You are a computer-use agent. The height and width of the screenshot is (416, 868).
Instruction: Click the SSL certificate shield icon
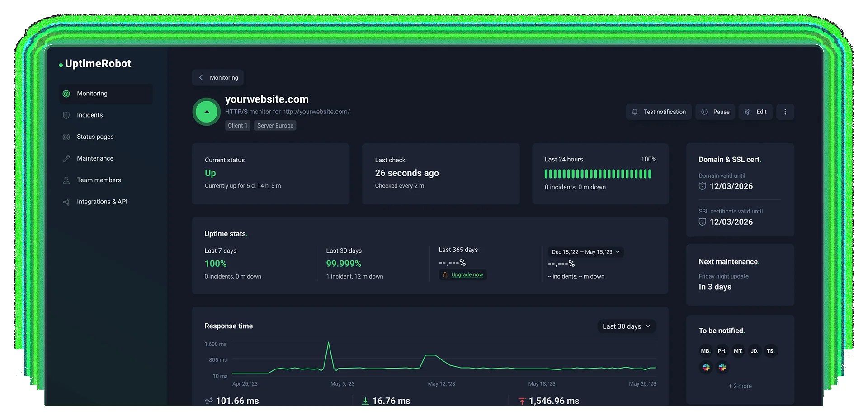coord(702,222)
